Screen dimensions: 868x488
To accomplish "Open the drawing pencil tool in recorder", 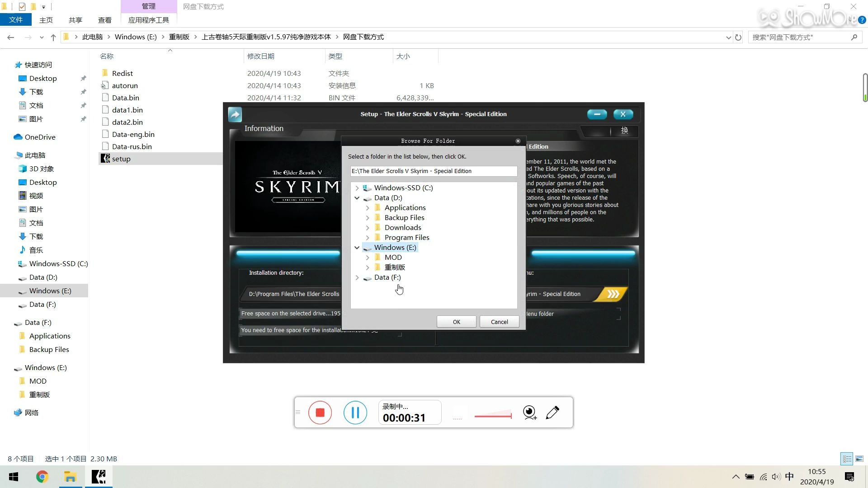I will (x=552, y=413).
